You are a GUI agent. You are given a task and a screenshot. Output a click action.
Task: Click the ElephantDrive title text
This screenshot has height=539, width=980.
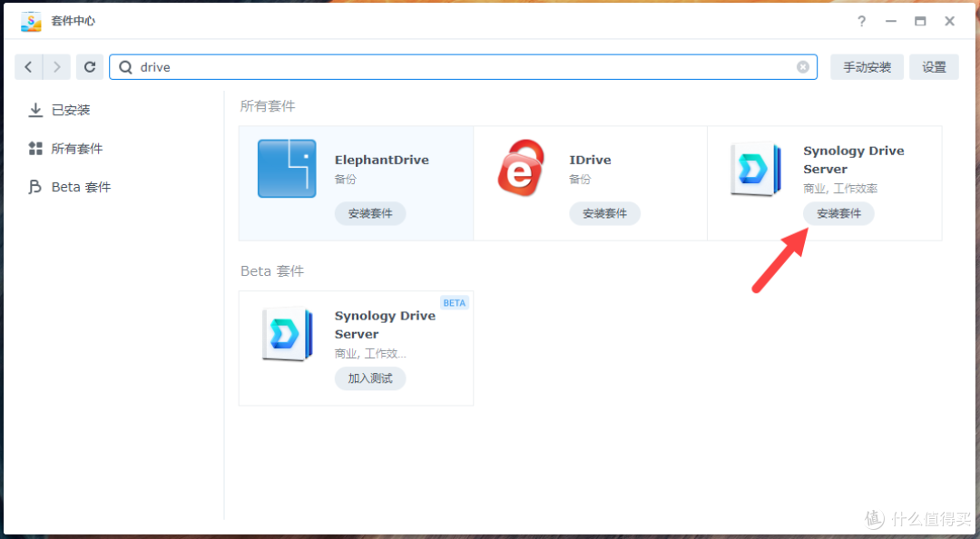click(382, 160)
